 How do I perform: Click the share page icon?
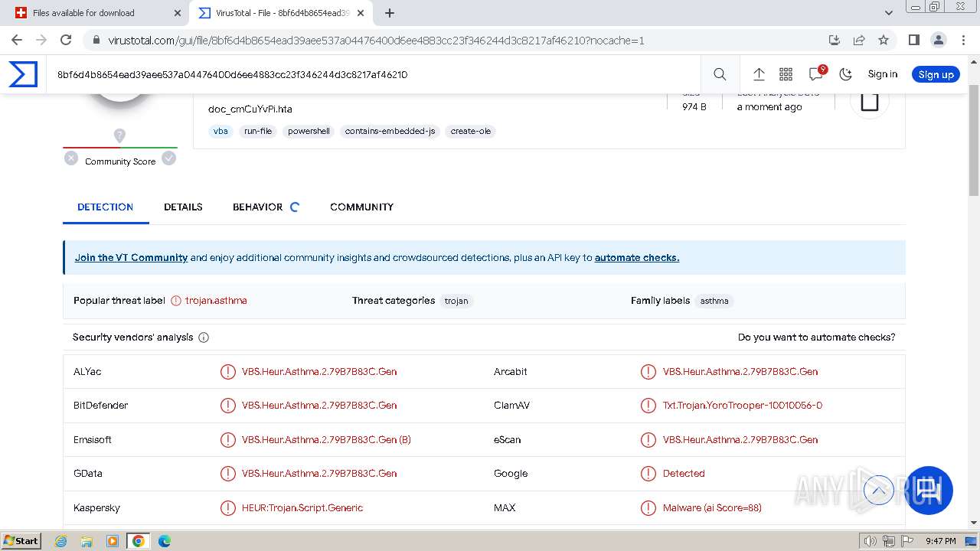point(859,40)
